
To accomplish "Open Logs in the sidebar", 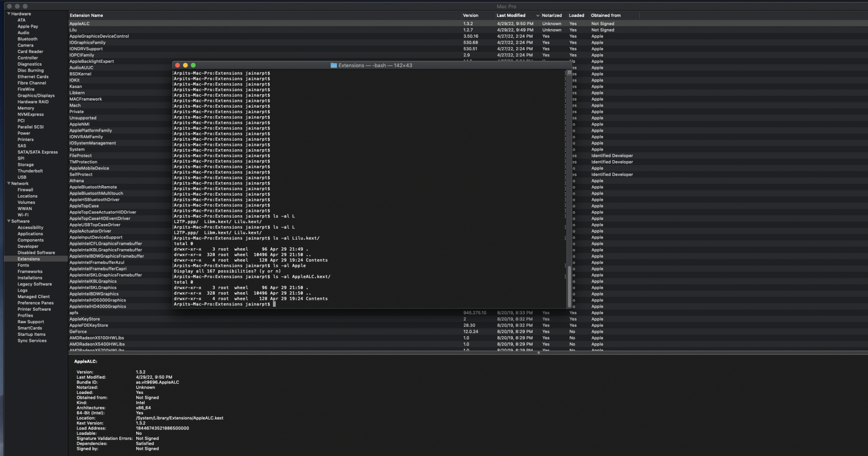I will (23, 291).
